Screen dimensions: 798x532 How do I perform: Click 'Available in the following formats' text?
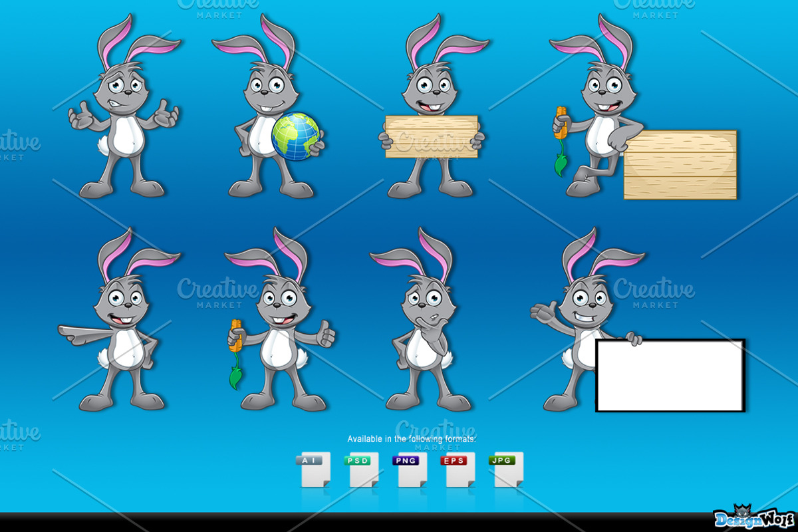pos(412,439)
